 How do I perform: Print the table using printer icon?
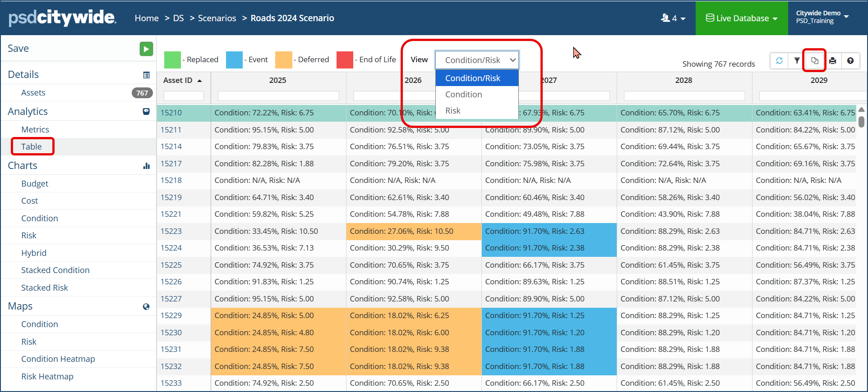832,61
